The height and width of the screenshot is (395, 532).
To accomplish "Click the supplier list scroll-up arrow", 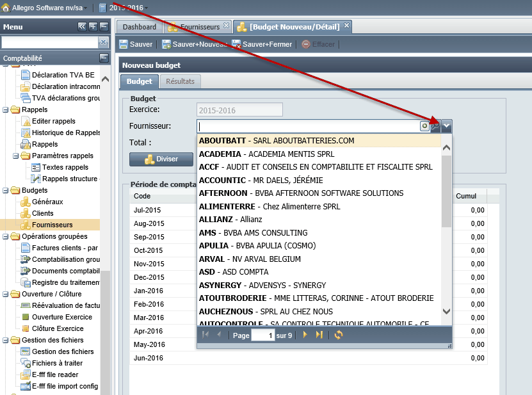I will click(x=446, y=148).
